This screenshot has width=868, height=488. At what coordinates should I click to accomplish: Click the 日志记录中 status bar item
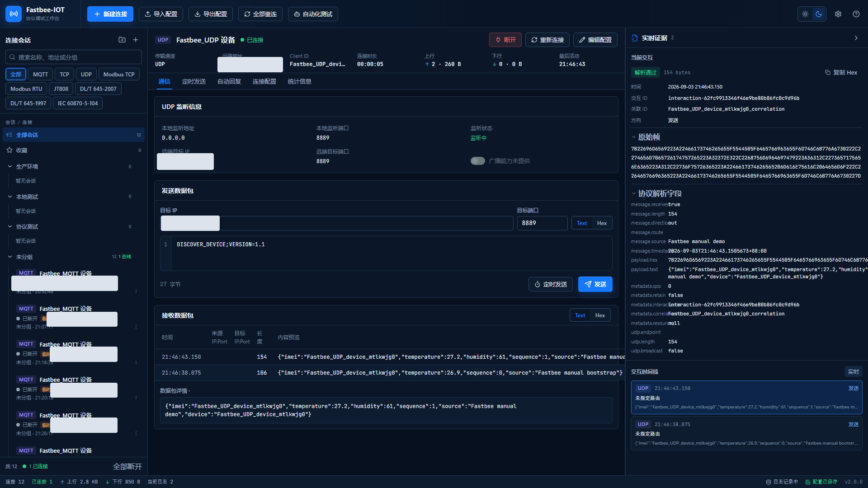point(782,482)
